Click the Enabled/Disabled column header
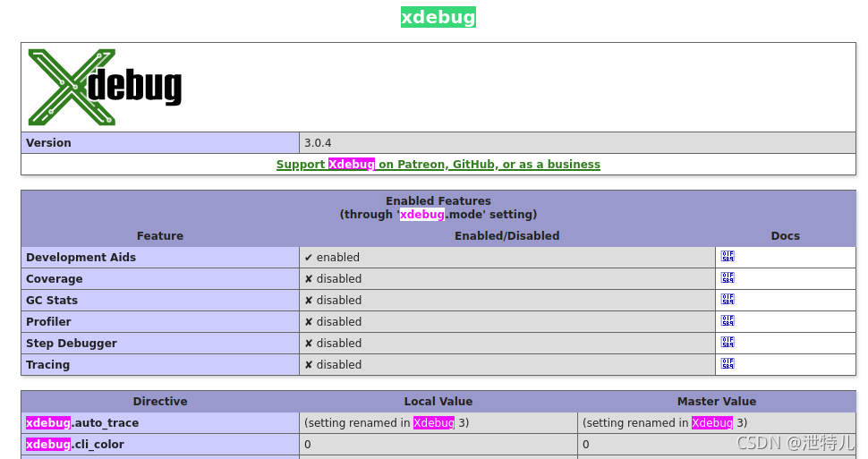Viewport: 868px width, 459px height. coord(507,236)
